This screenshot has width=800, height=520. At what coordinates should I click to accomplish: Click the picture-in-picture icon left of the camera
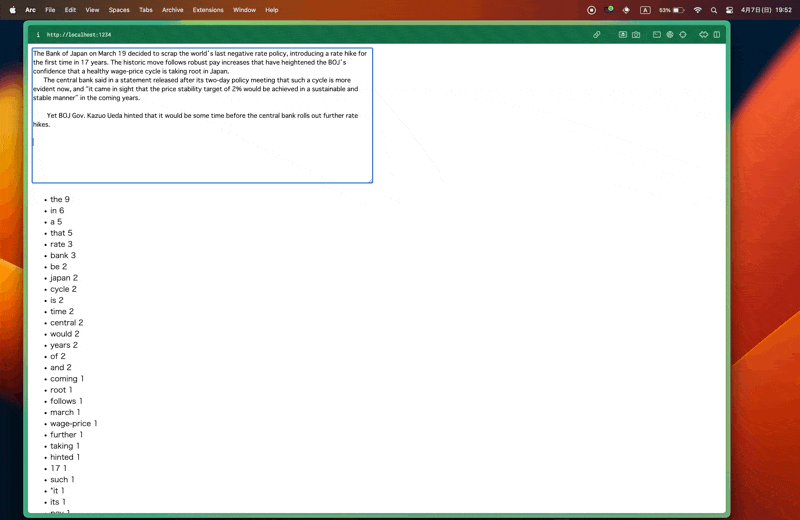click(622, 35)
